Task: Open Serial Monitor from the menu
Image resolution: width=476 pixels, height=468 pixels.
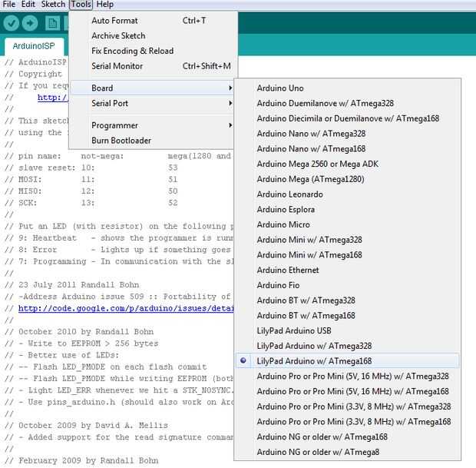Action: [152, 66]
